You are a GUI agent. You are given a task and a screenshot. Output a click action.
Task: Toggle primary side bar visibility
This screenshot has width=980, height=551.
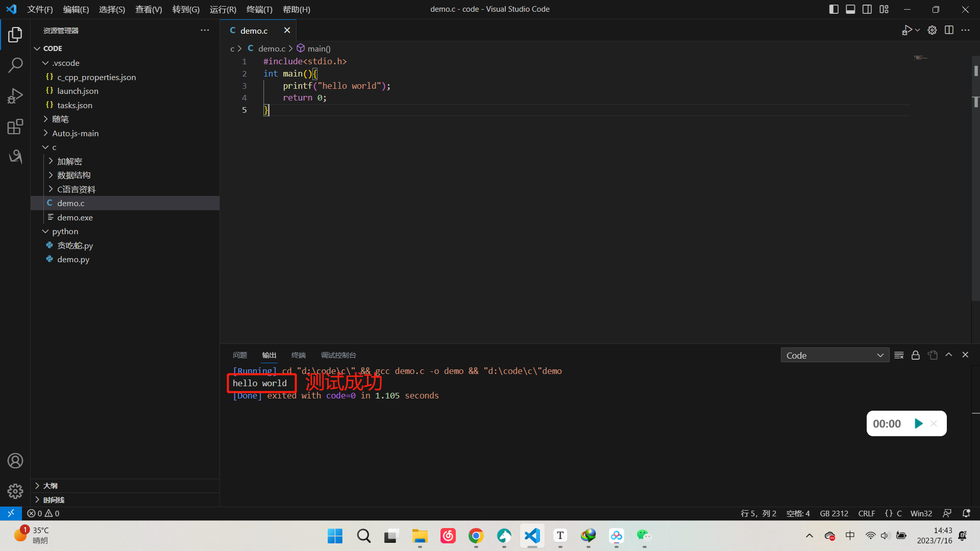(834, 9)
